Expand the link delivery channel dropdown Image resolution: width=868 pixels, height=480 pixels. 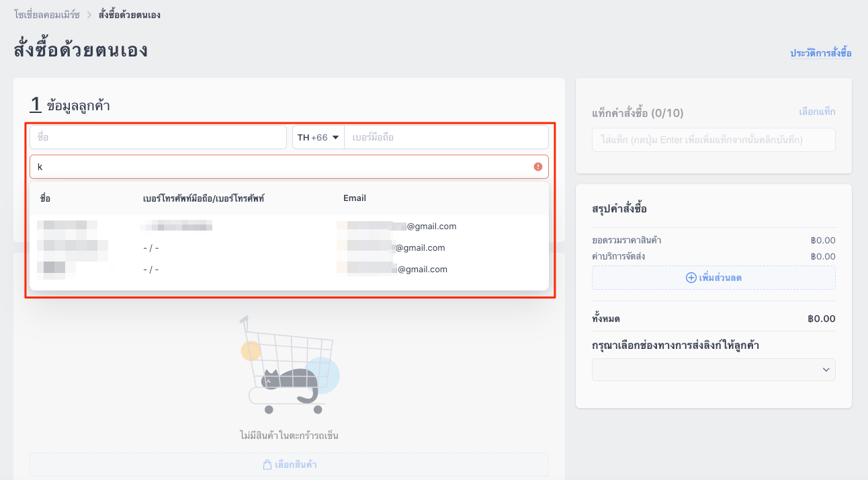point(713,370)
